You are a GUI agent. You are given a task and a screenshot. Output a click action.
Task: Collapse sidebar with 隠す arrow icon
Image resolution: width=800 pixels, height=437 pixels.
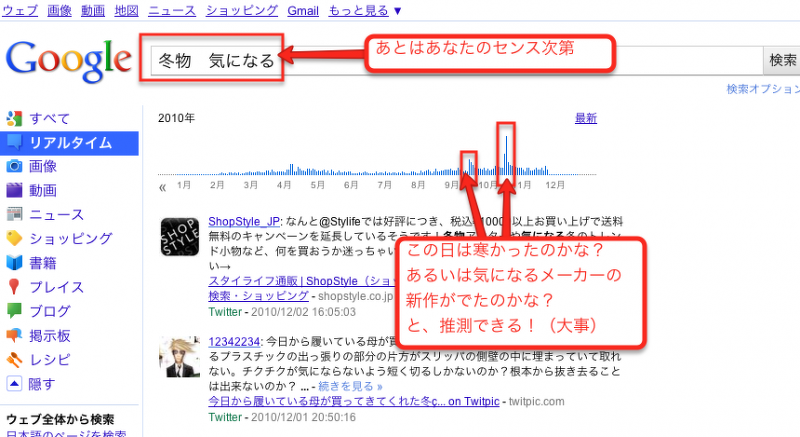(x=14, y=383)
